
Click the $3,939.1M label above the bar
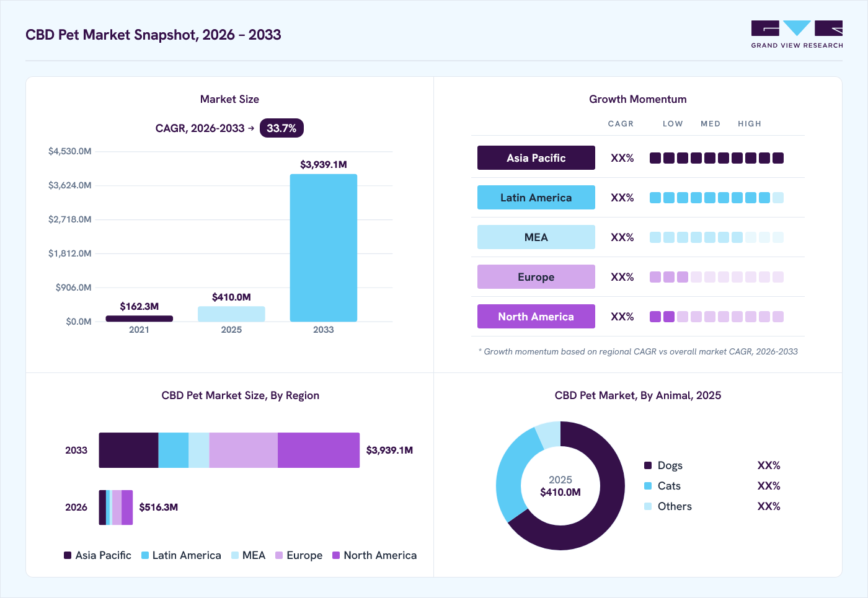click(x=324, y=165)
